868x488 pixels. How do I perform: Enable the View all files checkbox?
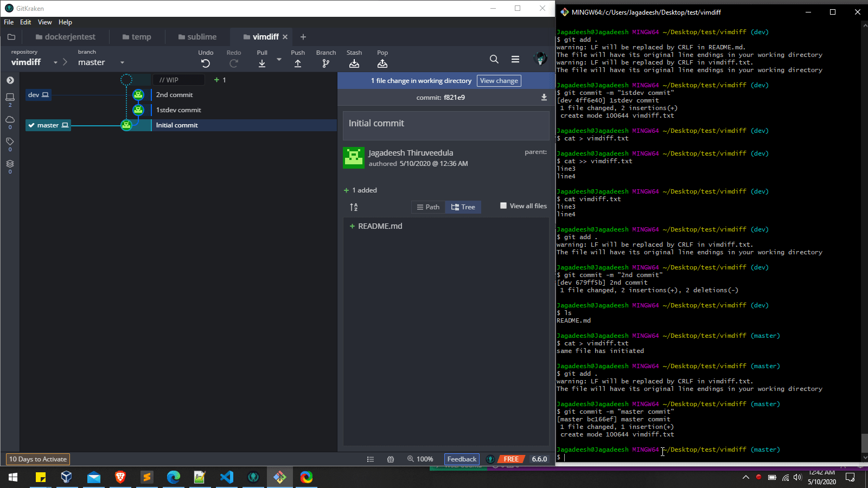point(503,206)
